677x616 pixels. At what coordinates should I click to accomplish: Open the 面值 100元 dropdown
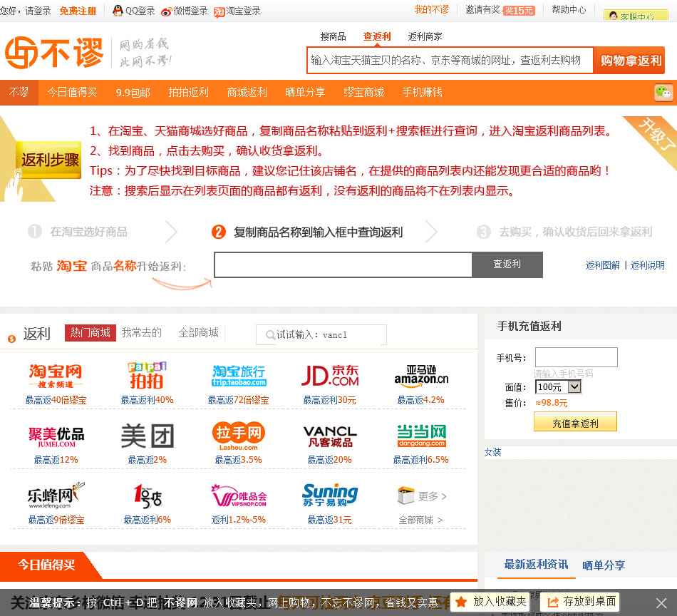coord(558,386)
